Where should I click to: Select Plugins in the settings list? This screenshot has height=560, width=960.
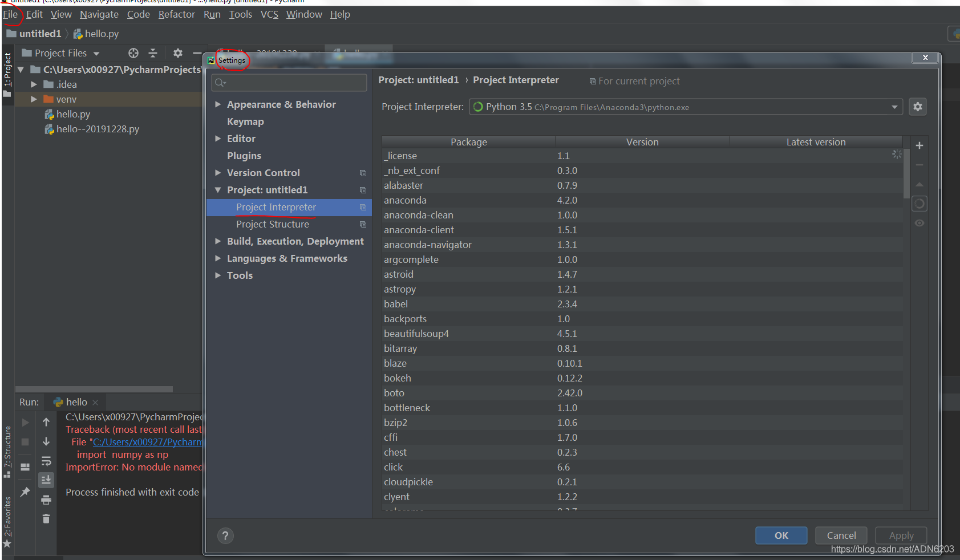click(x=244, y=156)
